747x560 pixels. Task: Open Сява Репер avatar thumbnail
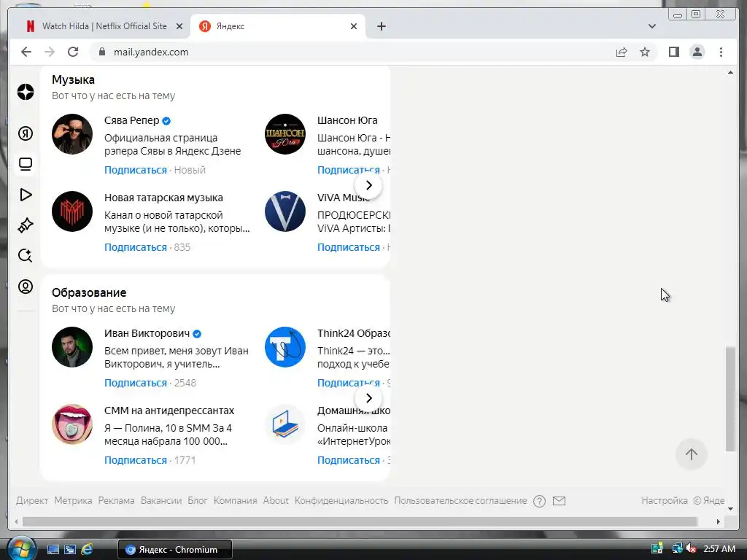pyautogui.click(x=72, y=134)
